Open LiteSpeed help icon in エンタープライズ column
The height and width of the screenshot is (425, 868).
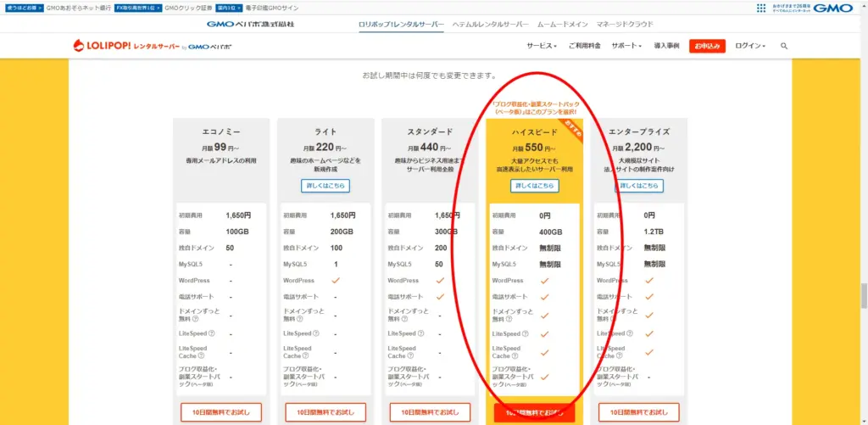[x=631, y=333]
